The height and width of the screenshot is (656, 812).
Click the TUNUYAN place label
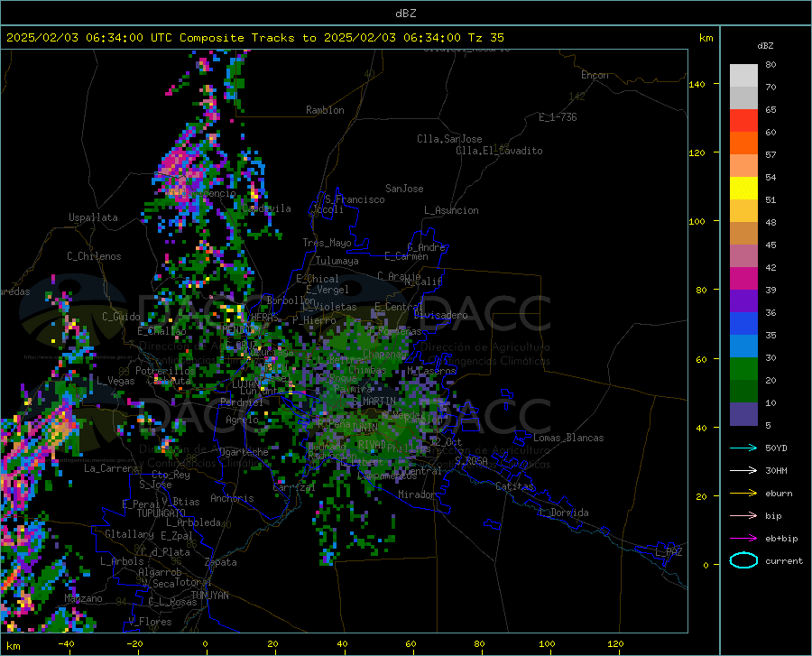tap(209, 596)
